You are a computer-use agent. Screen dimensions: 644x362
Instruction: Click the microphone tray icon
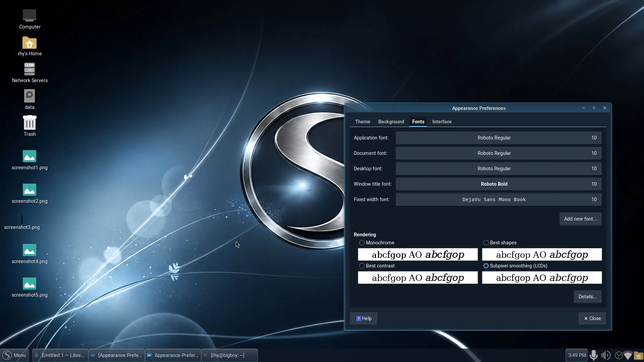(x=594, y=355)
